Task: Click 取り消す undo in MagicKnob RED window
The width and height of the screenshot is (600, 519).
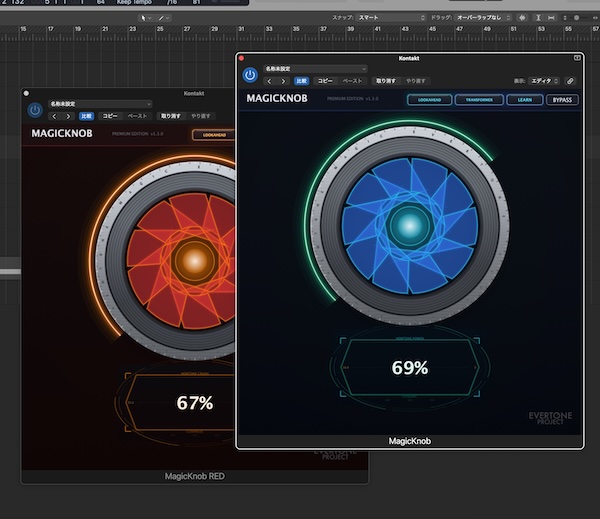Action: (x=170, y=116)
